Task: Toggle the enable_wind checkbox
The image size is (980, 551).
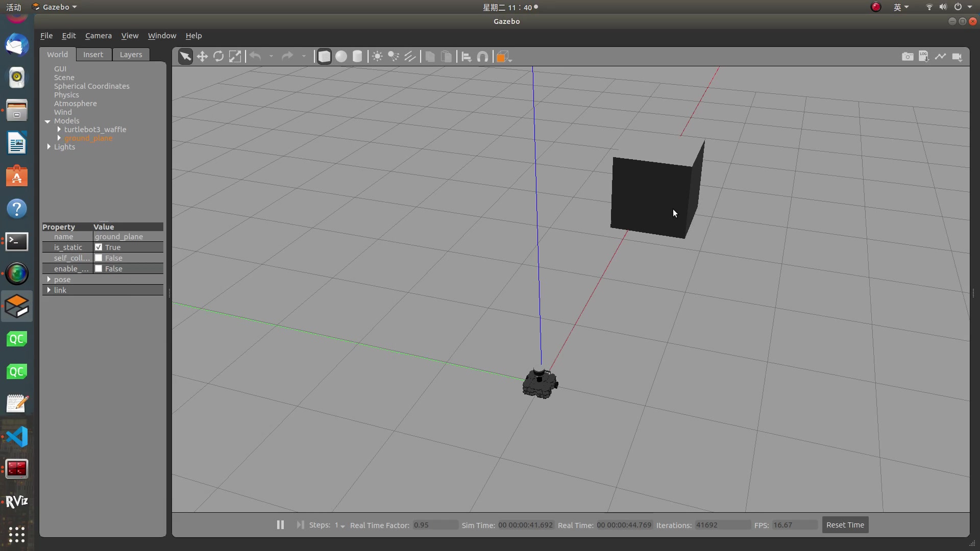Action: [x=99, y=269]
